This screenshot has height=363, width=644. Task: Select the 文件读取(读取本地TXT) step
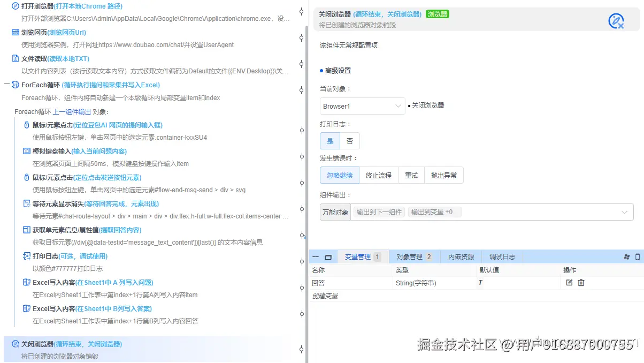point(55,58)
